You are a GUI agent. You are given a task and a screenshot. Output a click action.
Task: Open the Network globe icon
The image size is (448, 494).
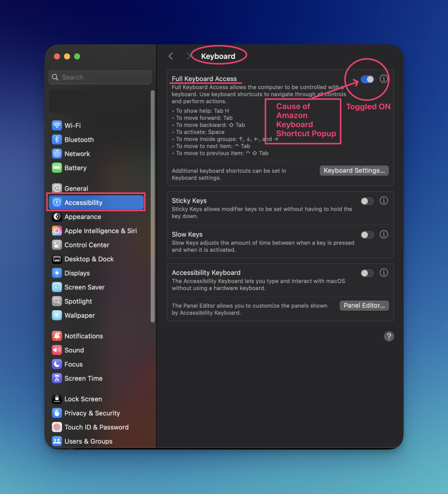(57, 154)
